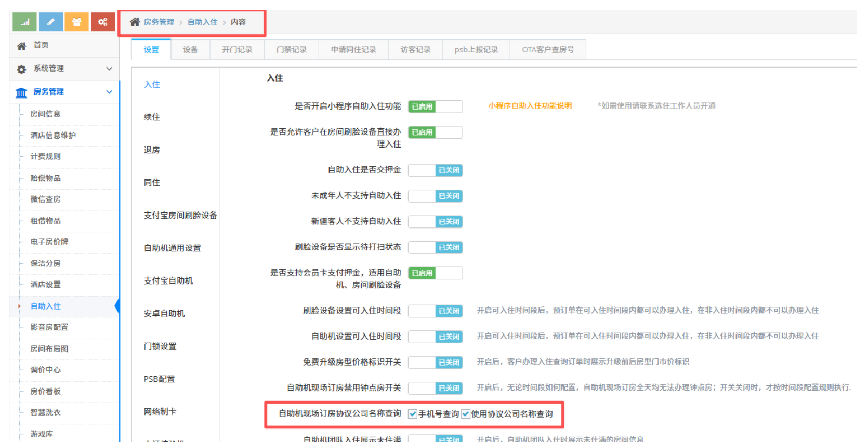Toggle 自助机设置可入住时间段 switch

[x=435, y=337]
